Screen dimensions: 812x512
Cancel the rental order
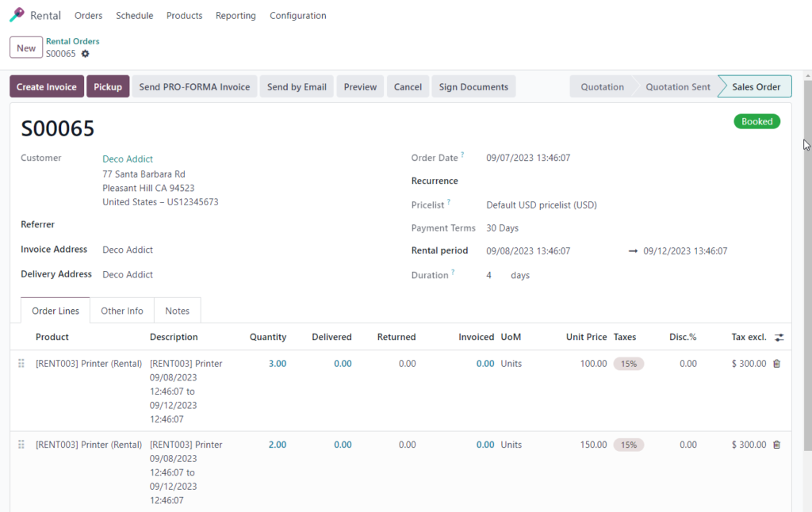pyautogui.click(x=408, y=86)
